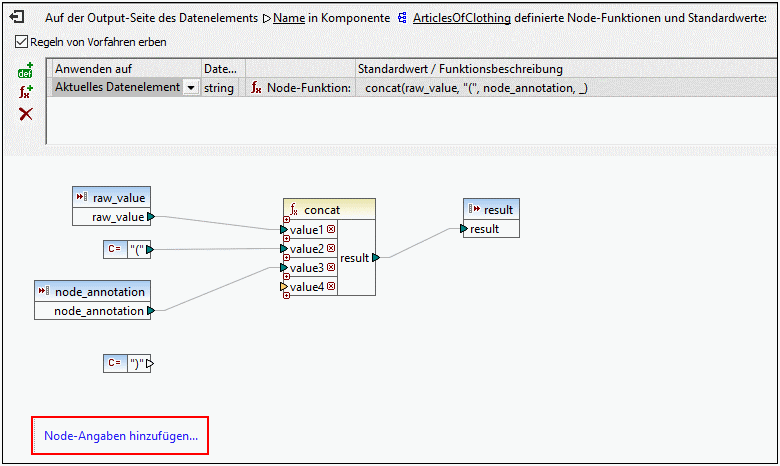Screen dimensions: 780x466
Task: Toggle the Regeln von Vorfahren erben checkbox
Action: [22, 42]
